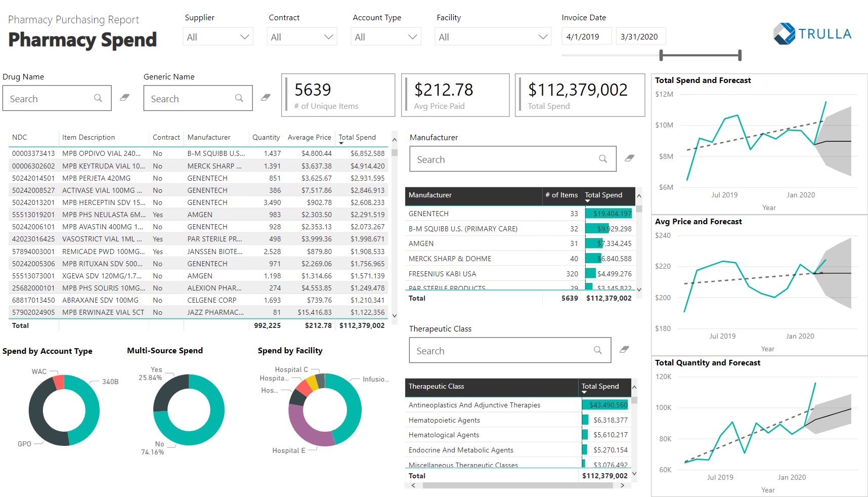This screenshot has width=868, height=497.
Task: Click the GPO segment of Account Type donut
Action: pyautogui.click(x=37, y=416)
